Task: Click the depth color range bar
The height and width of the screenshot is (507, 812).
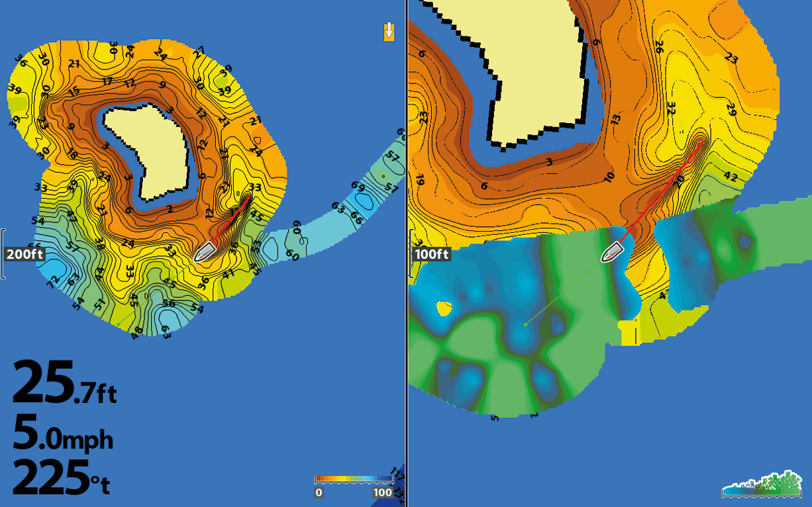Action: (354, 479)
